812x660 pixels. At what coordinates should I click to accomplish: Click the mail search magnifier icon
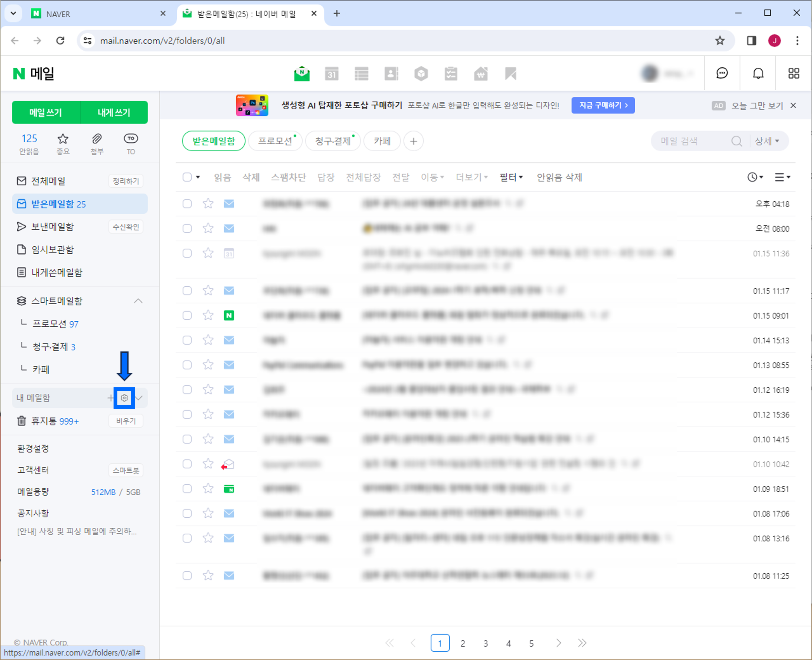pyautogui.click(x=736, y=141)
